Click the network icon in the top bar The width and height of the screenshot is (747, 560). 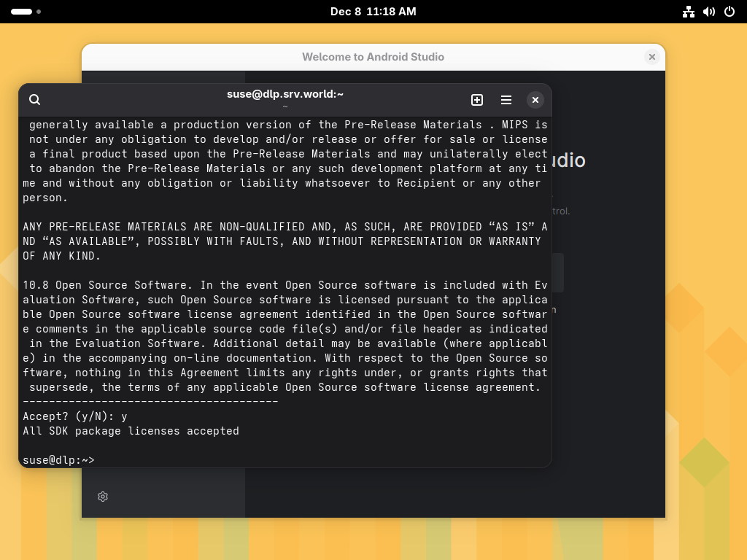click(689, 11)
